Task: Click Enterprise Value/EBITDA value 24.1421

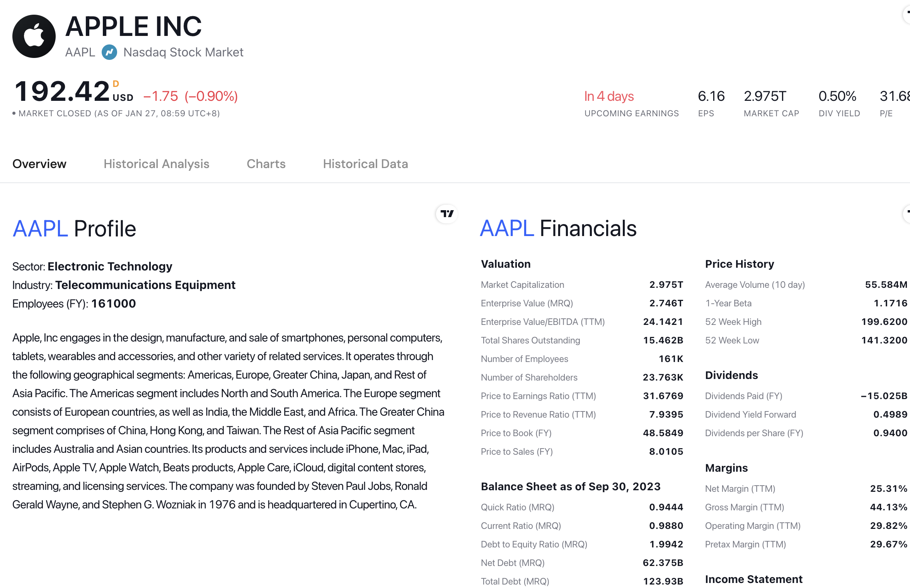Action: [x=663, y=322]
